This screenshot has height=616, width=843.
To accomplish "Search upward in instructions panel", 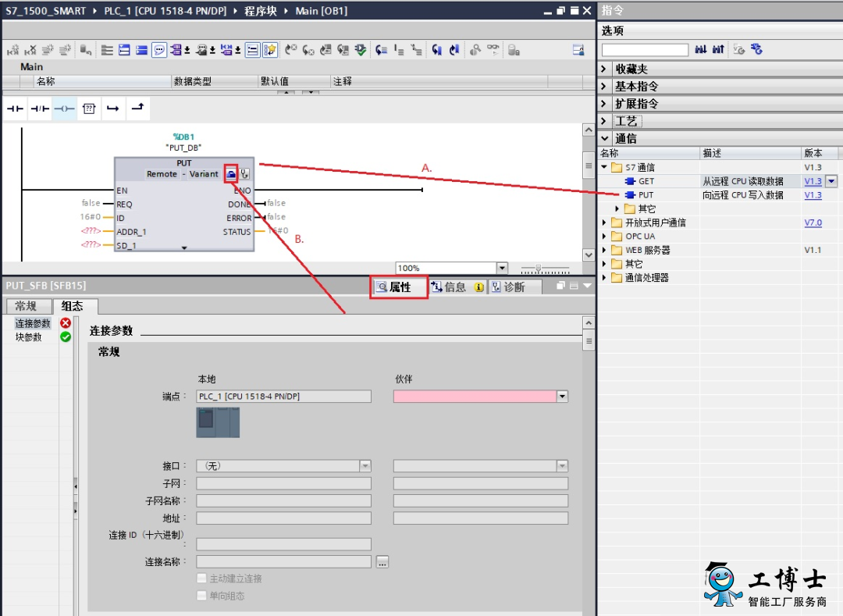I will coord(718,49).
